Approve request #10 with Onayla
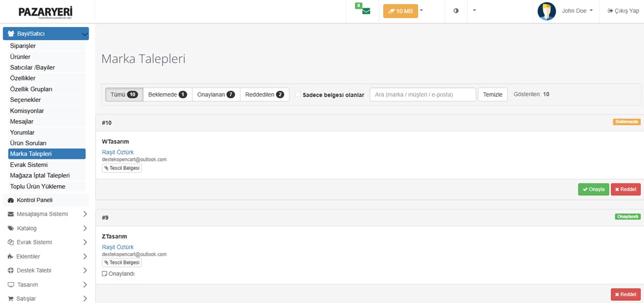 click(593, 189)
